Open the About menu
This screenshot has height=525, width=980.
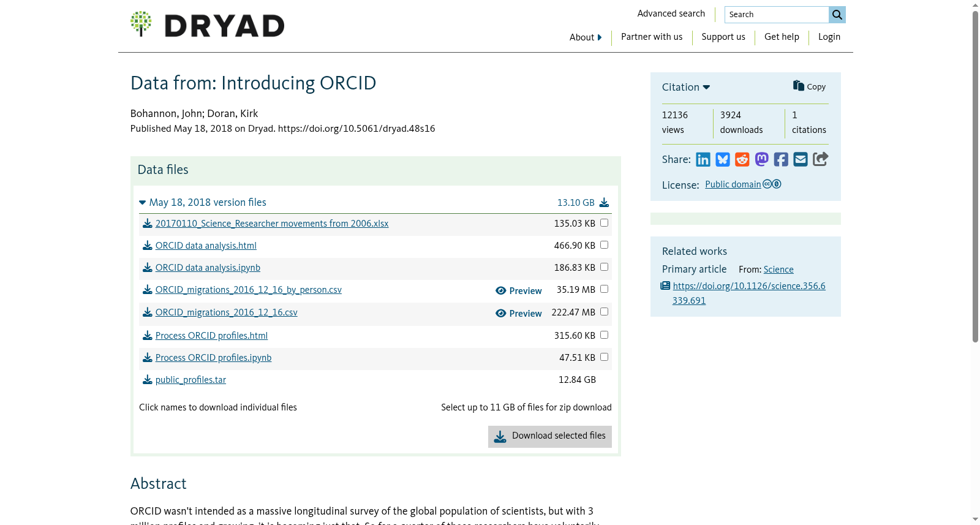pyautogui.click(x=586, y=37)
